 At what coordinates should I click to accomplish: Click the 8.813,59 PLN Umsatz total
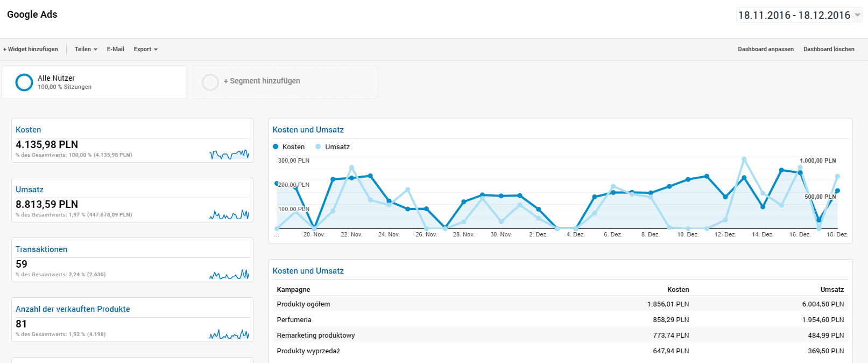coord(47,204)
